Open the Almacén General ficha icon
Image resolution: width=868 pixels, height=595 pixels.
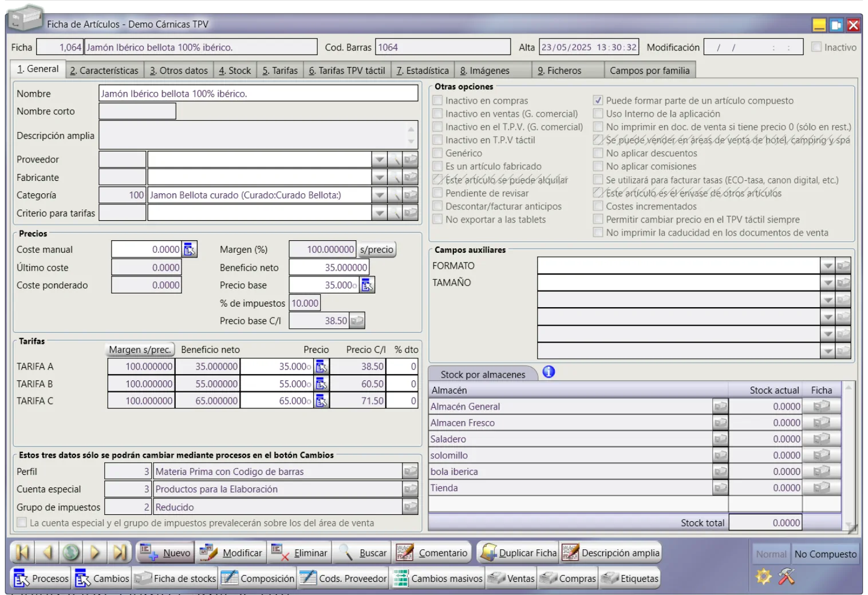click(x=822, y=406)
